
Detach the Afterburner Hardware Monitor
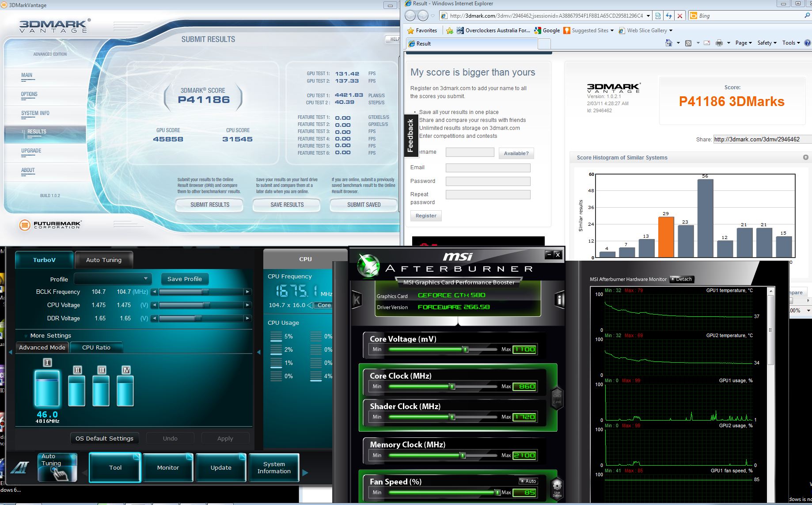682,279
